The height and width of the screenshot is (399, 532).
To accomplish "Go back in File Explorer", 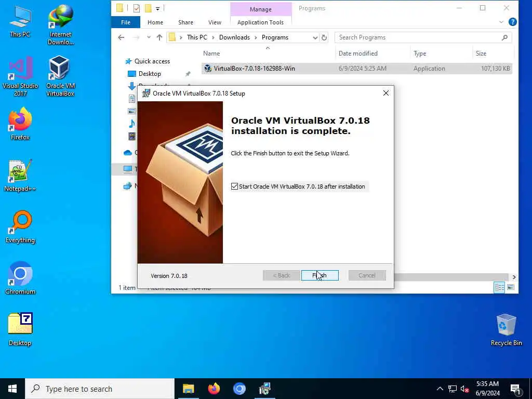I will click(x=121, y=37).
